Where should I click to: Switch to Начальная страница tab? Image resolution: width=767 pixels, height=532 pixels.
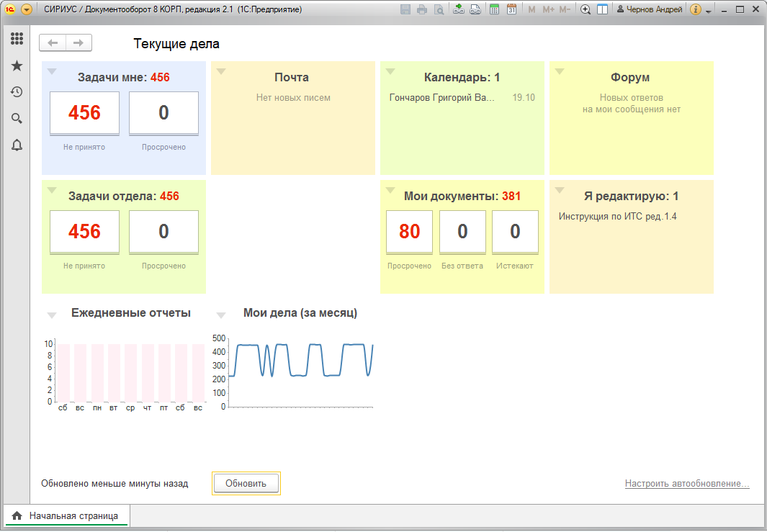(x=66, y=516)
